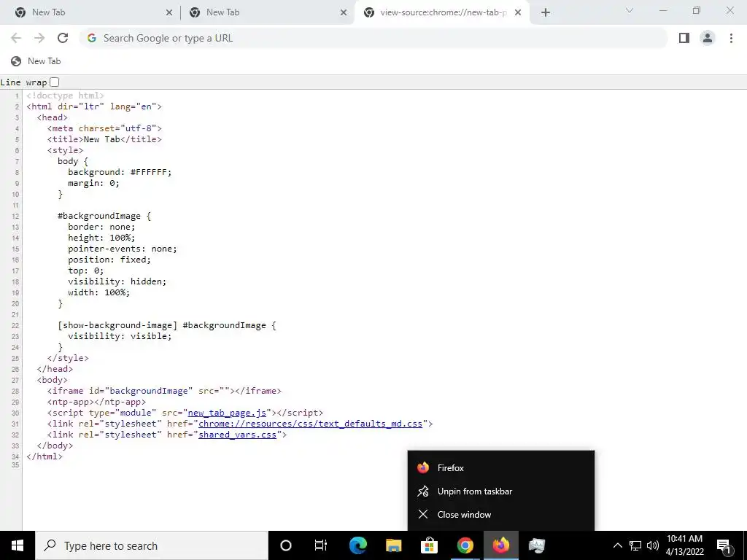Click the visibility: hidden line
Screen dimensions: 747x560
117,282
